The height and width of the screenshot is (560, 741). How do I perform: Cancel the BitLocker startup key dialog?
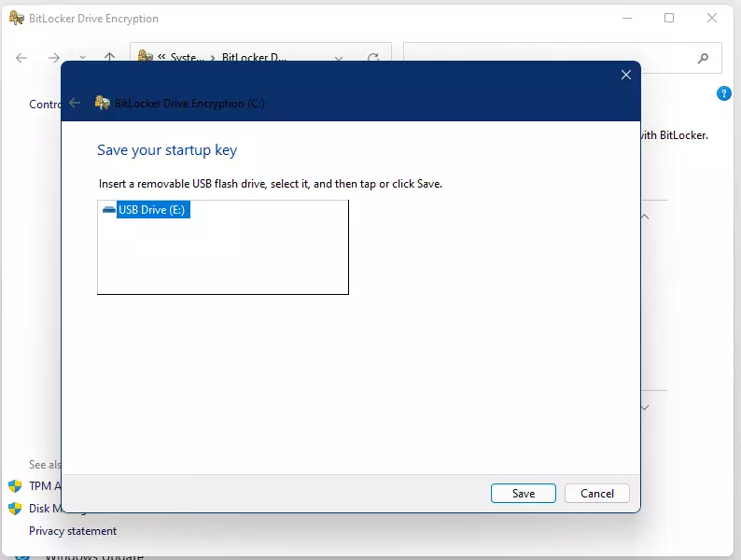(x=597, y=494)
